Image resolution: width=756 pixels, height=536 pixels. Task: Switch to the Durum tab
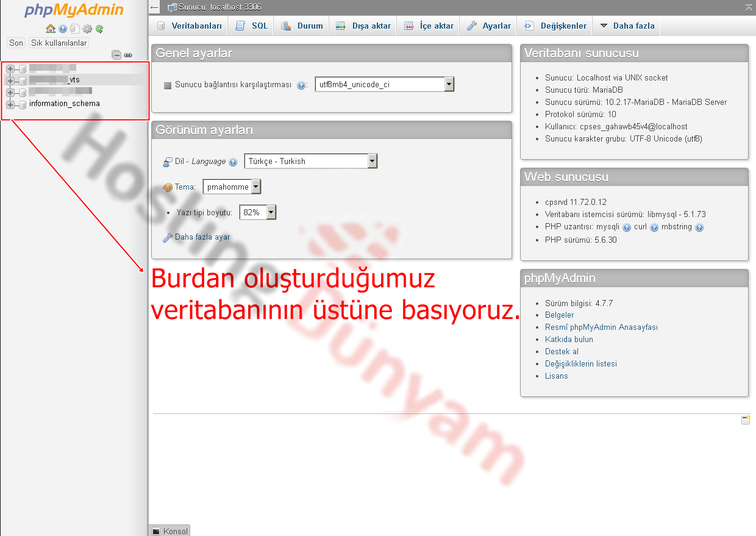point(302,26)
